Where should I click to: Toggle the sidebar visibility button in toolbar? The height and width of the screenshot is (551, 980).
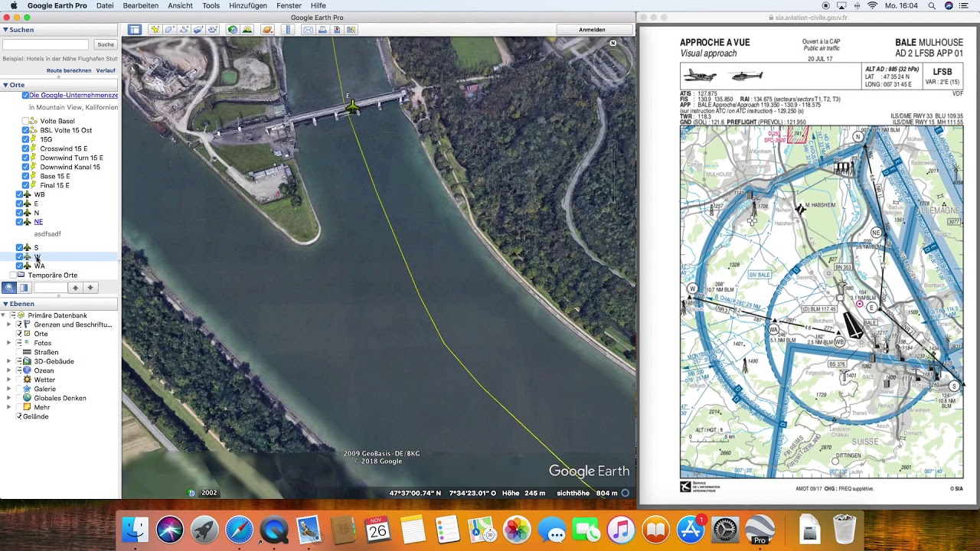click(x=135, y=30)
